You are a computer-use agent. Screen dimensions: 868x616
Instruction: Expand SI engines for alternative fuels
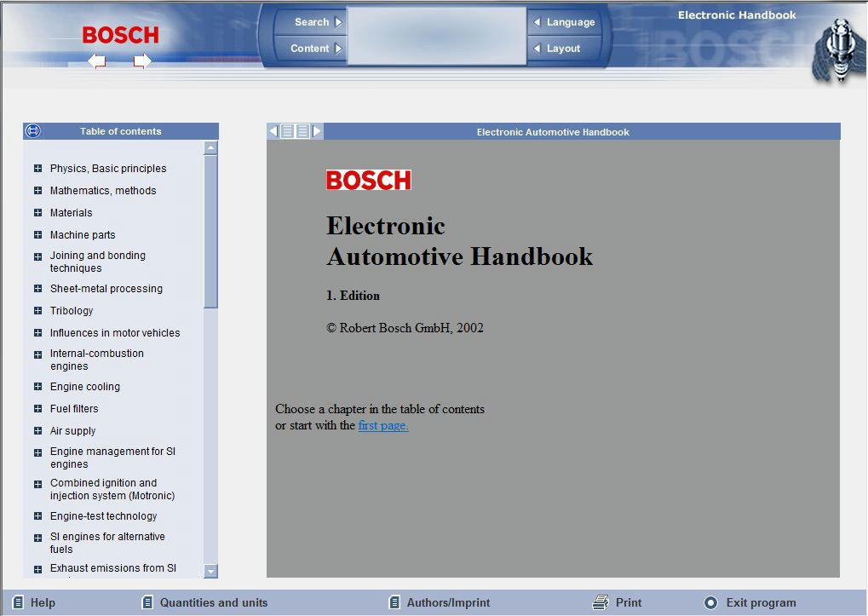pyautogui.click(x=37, y=538)
